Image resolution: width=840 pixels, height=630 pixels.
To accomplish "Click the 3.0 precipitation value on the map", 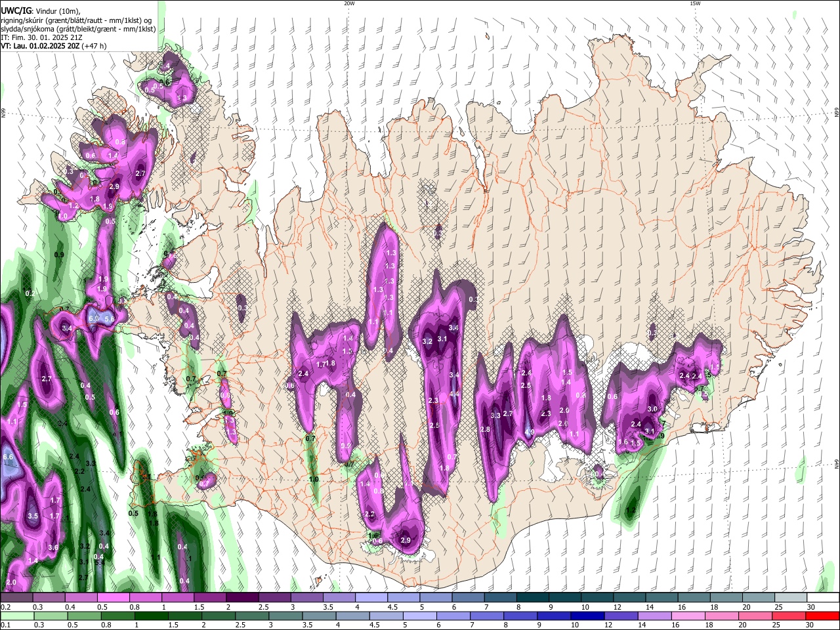I will point(652,409).
